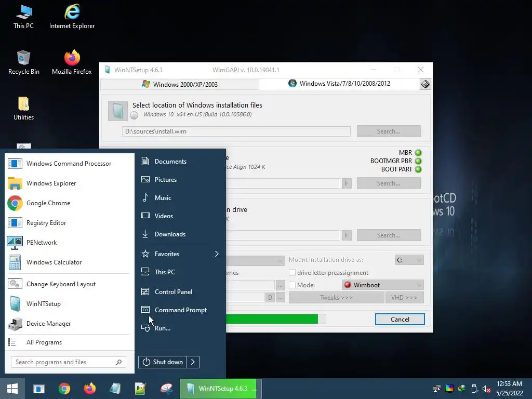Open command processor from taskbar
Image resolution: width=532 pixels, height=399 pixels.
[x=38, y=389]
